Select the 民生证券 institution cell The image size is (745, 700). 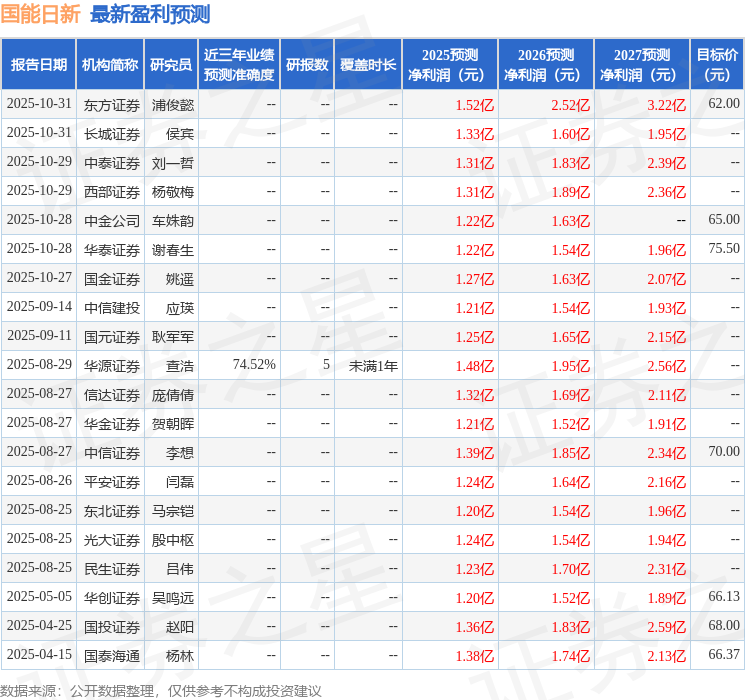coord(112,569)
